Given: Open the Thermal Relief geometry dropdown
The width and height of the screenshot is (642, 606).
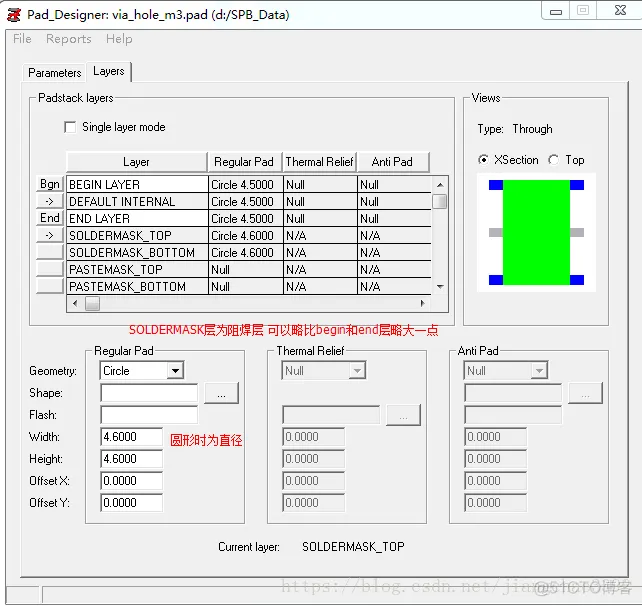Looking at the screenshot, I should [x=357, y=371].
